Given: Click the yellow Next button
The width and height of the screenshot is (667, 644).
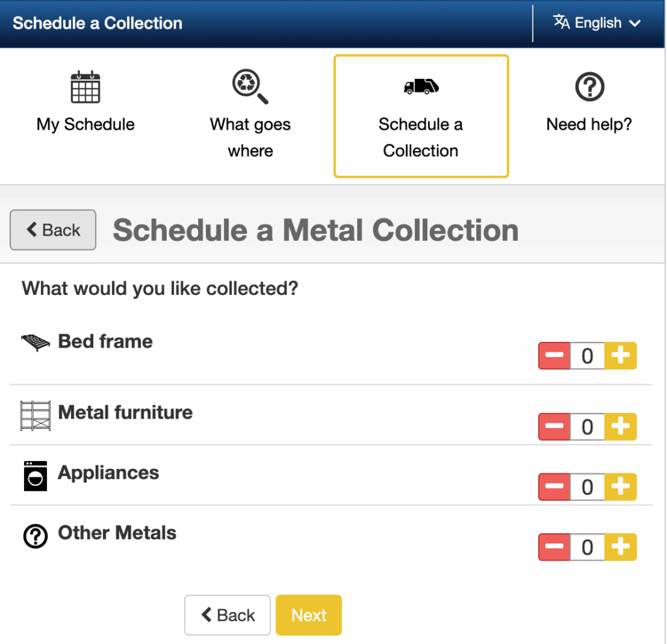Looking at the screenshot, I should tap(309, 615).
